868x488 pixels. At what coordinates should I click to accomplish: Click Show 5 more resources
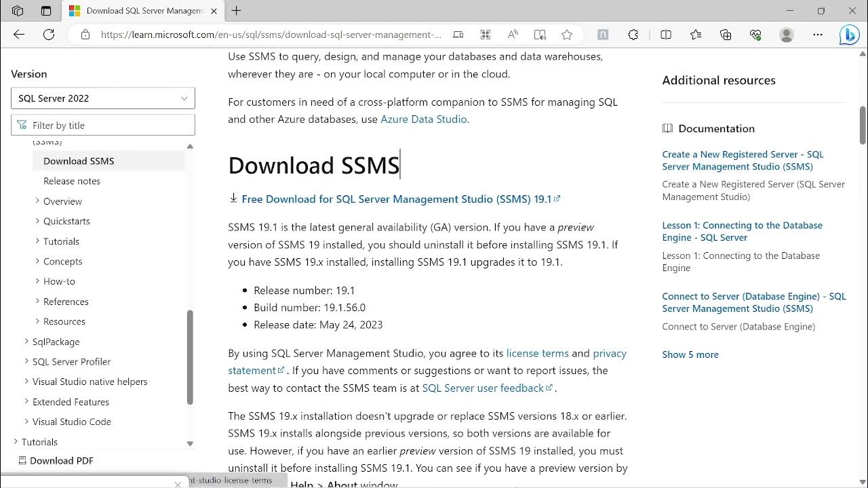click(x=690, y=354)
